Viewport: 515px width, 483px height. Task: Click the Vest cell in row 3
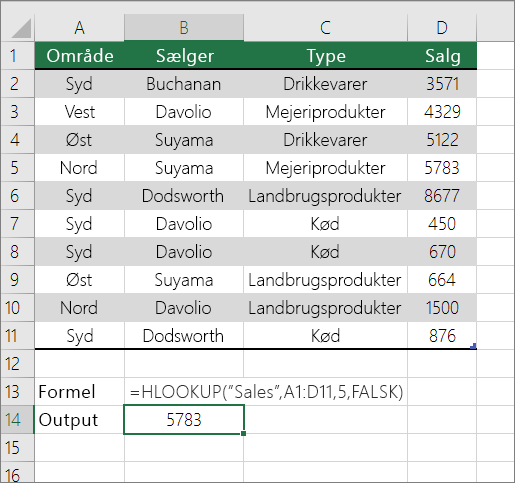[79, 112]
